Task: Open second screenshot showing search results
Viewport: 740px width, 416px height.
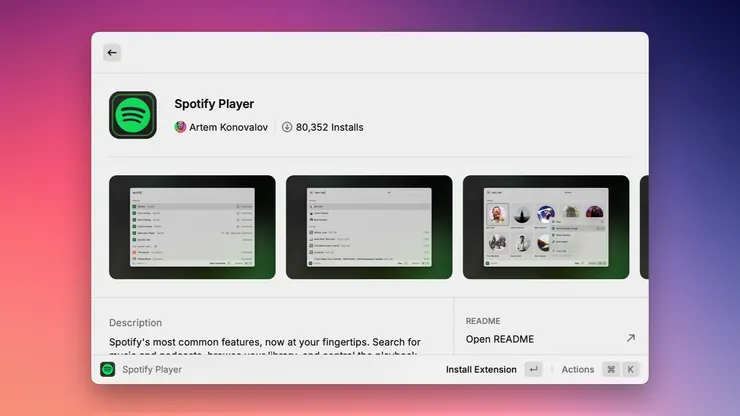Action: (x=369, y=227)
